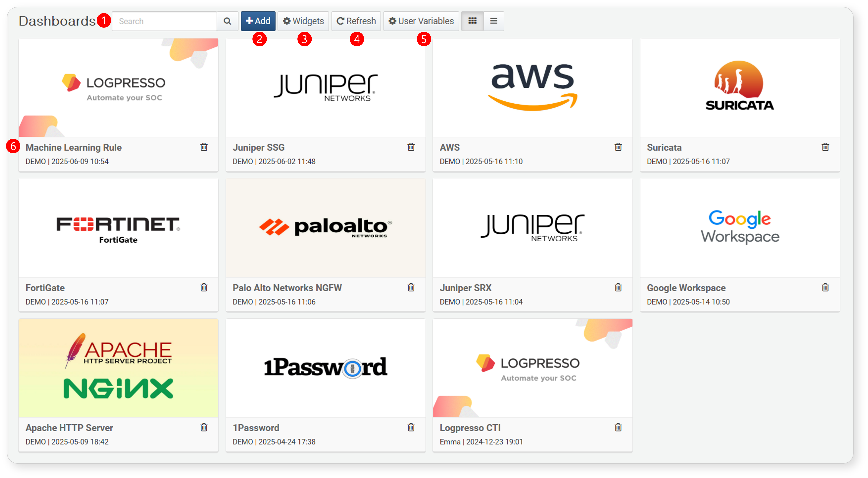This screenshot has height=478, width=868.
Task: Open the AWS logo thumbnail
Action: pyautogui.click(x=533, y=88)
